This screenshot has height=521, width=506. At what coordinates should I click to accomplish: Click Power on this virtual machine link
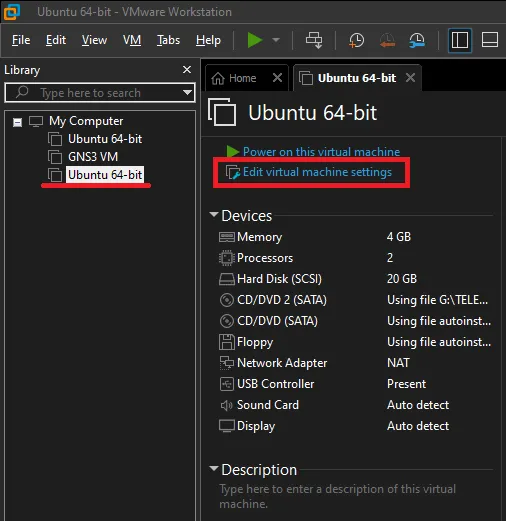tap(321, 152)
